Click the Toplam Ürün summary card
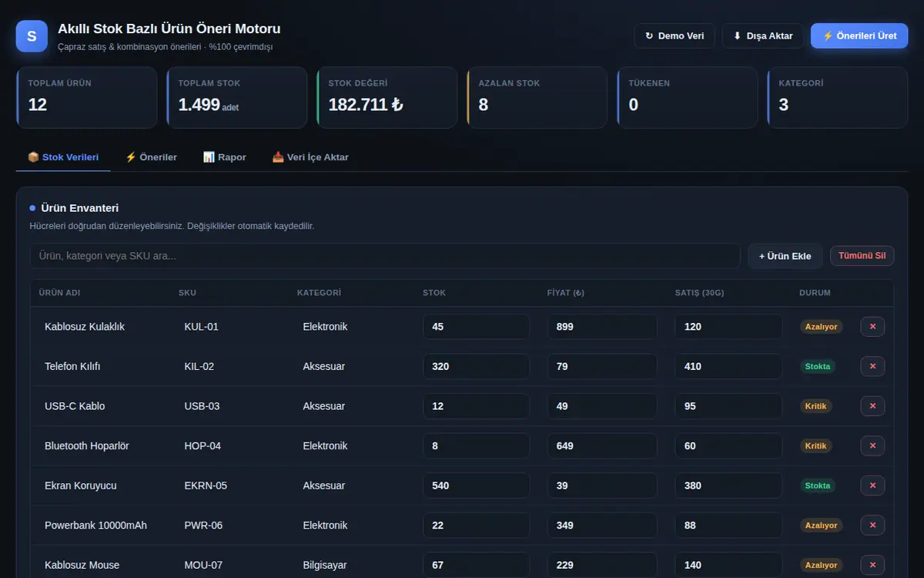924x578 pixels. pos(86,97)
